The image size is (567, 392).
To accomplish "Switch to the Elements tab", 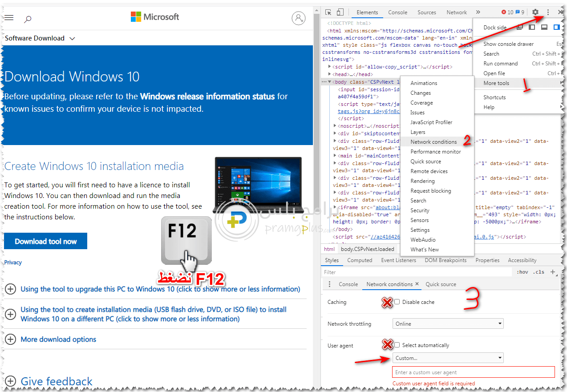I will 367,12.
